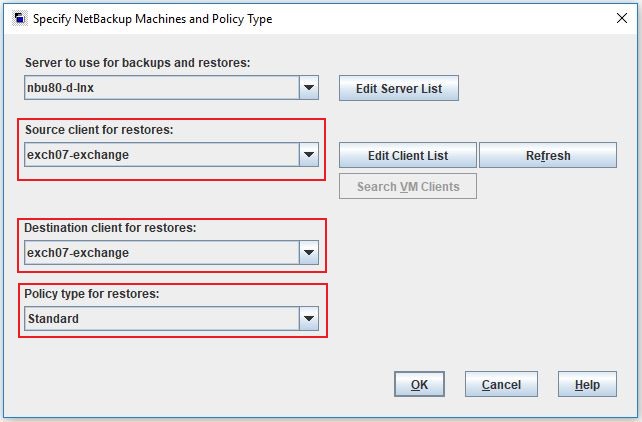Confirm the settings with OK
Image resolution: width=642 pixels, height=422 pixels.
[419, 384]
